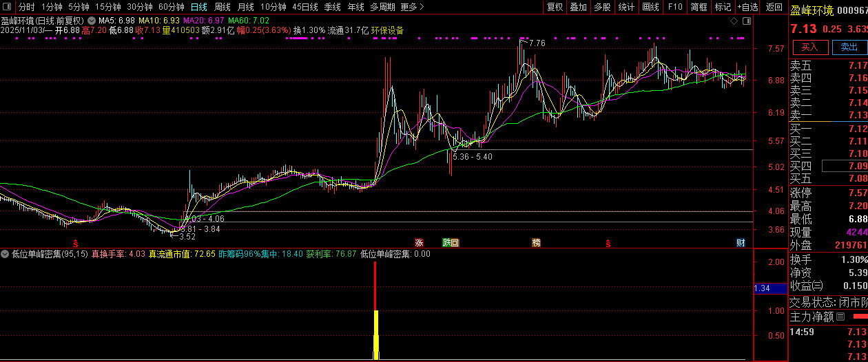Click the 涨 event marker below the chart
The width and height of the screenshot is (868, 362).
pos(418,243)
